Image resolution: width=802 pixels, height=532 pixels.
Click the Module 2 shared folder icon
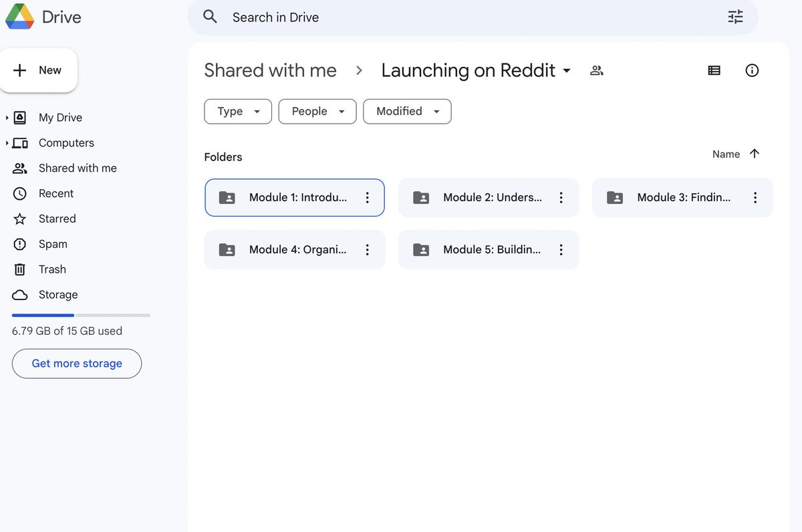tap(421, 197)
